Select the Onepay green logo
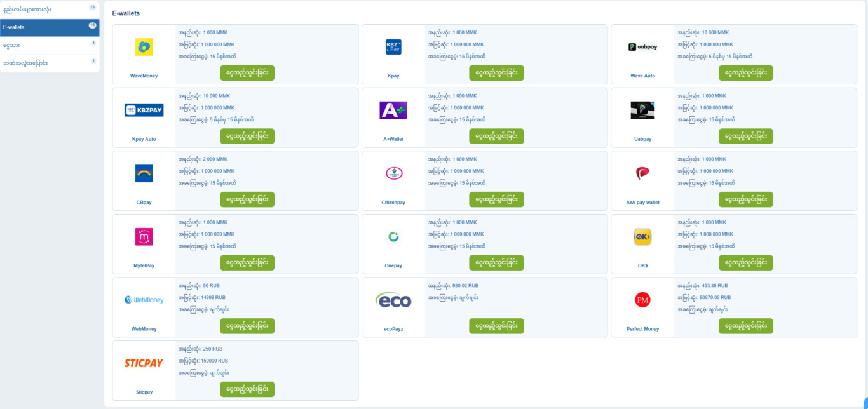 [393, 237]
